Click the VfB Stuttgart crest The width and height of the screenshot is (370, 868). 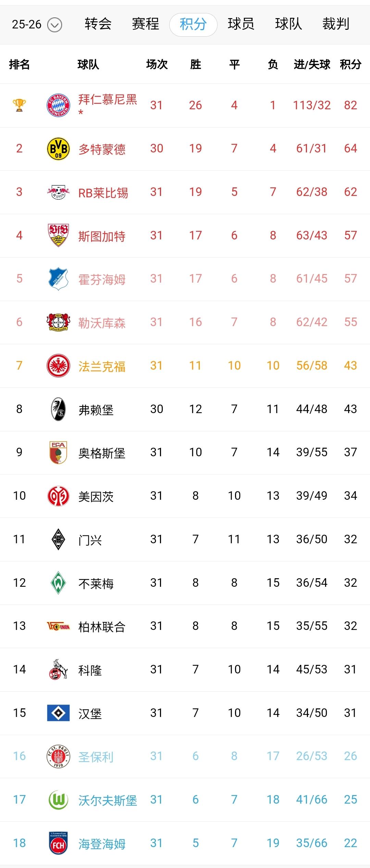pos(58,235)
